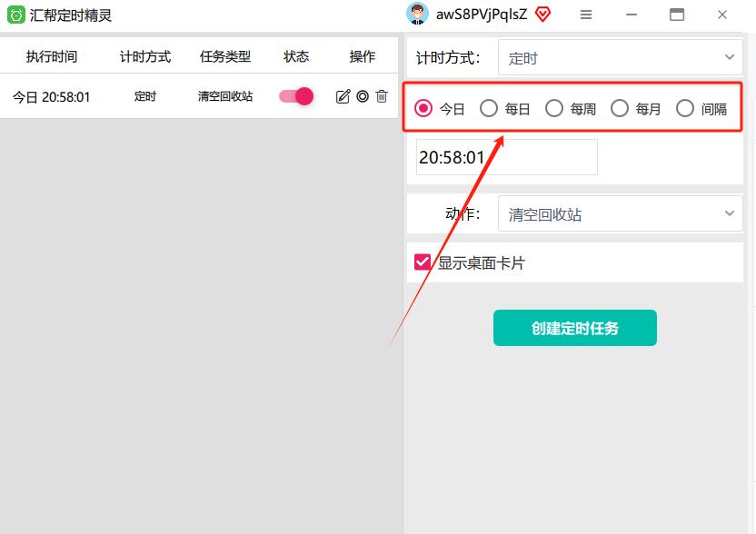Viewport: 756px width, 534px height.
Task: Delete the task via the trash icon
Action: (383, 96)
